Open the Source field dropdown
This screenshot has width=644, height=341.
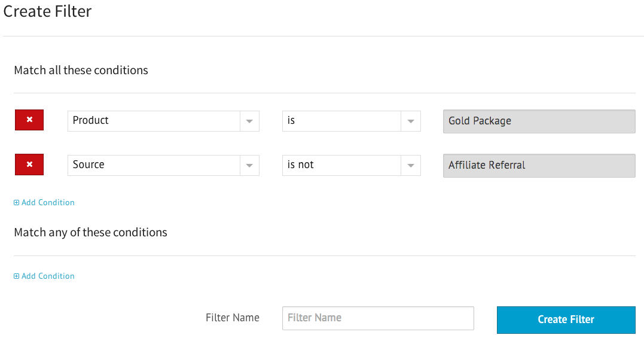tap(163, 165)
